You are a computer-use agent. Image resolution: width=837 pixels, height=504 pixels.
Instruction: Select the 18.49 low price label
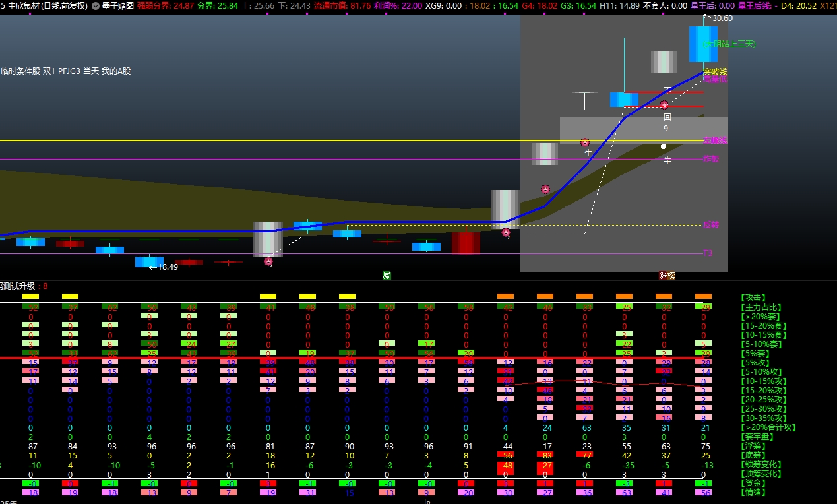pos(168,267)
